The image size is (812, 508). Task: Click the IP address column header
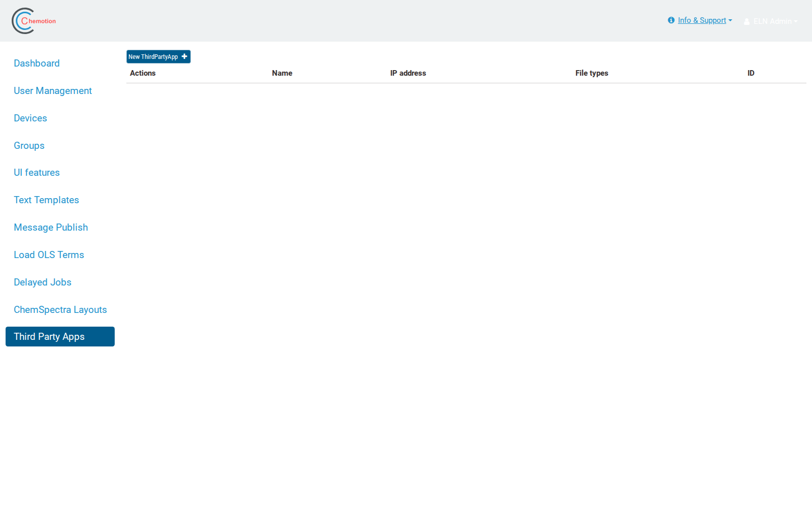point(408,73)
